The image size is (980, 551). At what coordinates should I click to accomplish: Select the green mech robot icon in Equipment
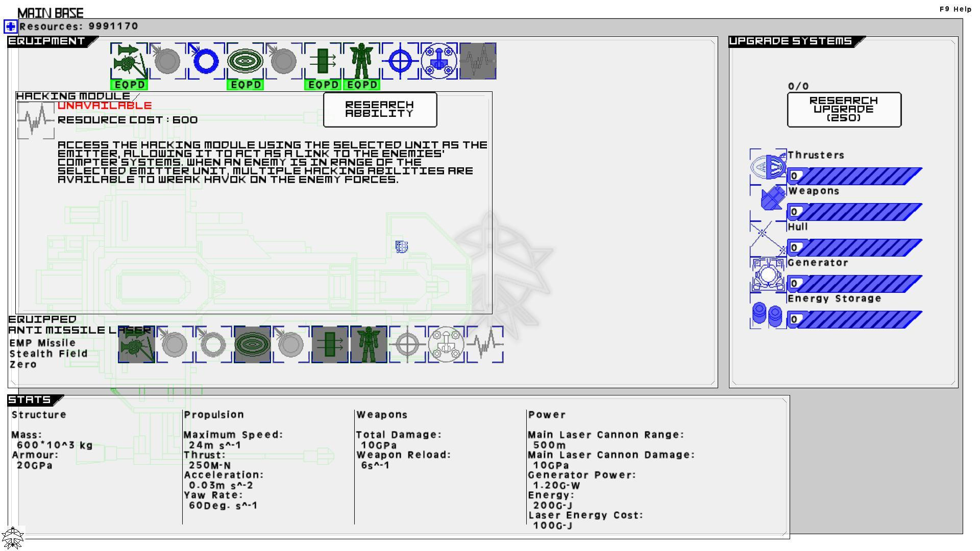pos(362,61)
